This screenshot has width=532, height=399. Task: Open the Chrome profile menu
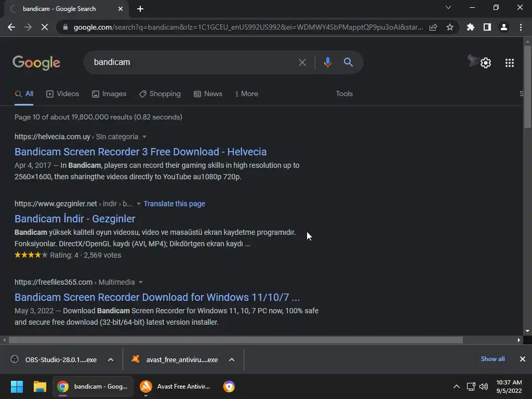504,27
